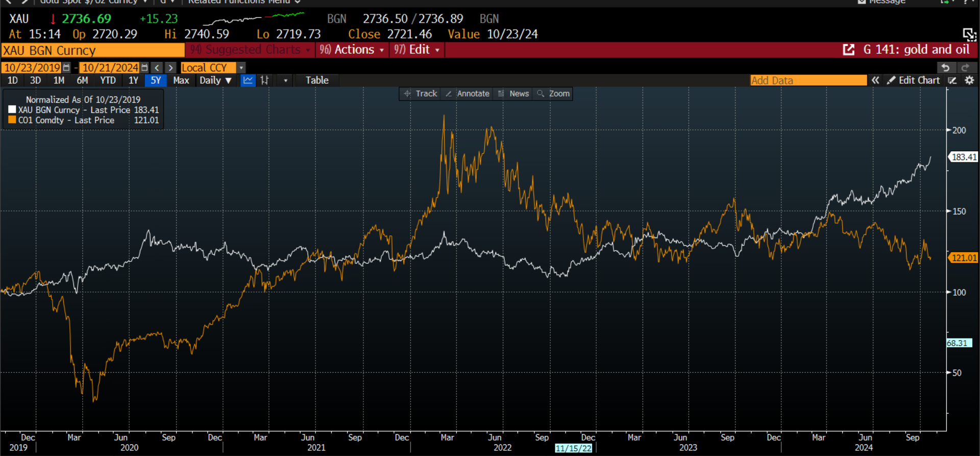Open the Actions menu

pos(352,50)
